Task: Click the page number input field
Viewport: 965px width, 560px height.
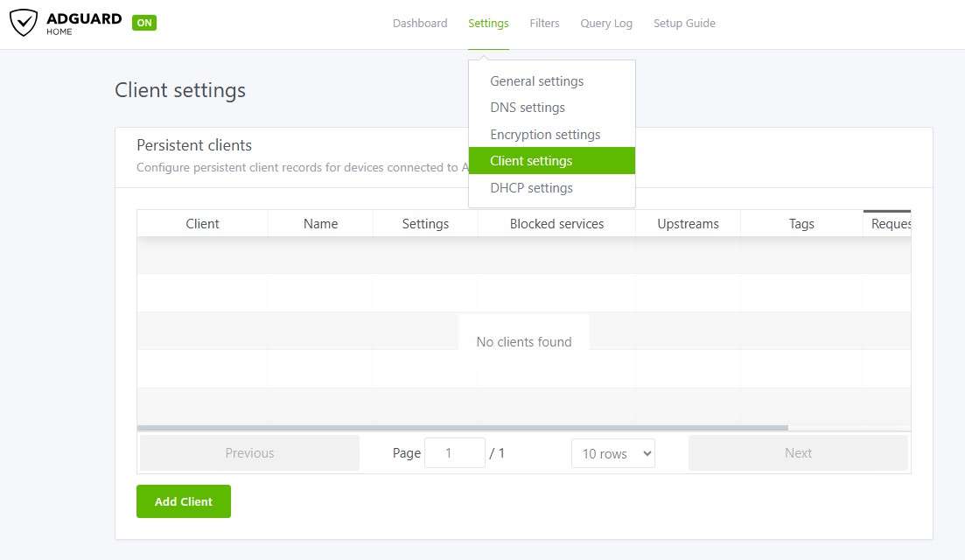Action: point(454,453)
